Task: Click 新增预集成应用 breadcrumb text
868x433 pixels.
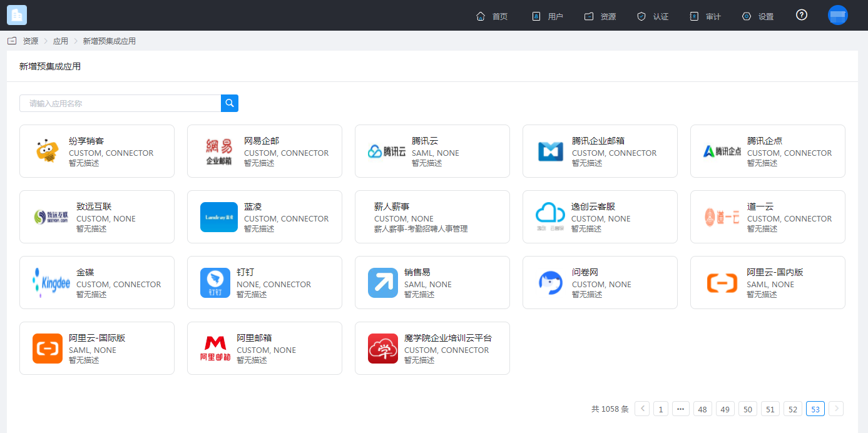Action: [x=110, y=41]
